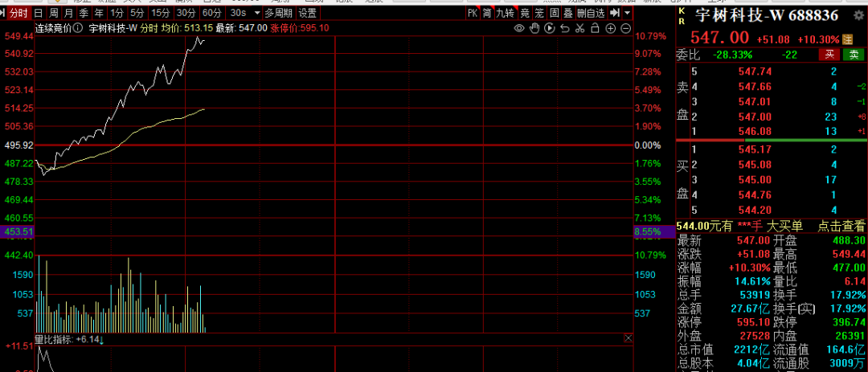Open the toolbar overflow dropdown arrow

627,13
